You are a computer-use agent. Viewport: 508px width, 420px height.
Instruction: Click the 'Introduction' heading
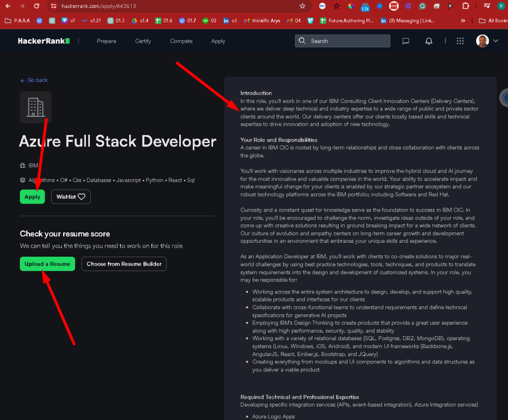click(x=256, y=93)
